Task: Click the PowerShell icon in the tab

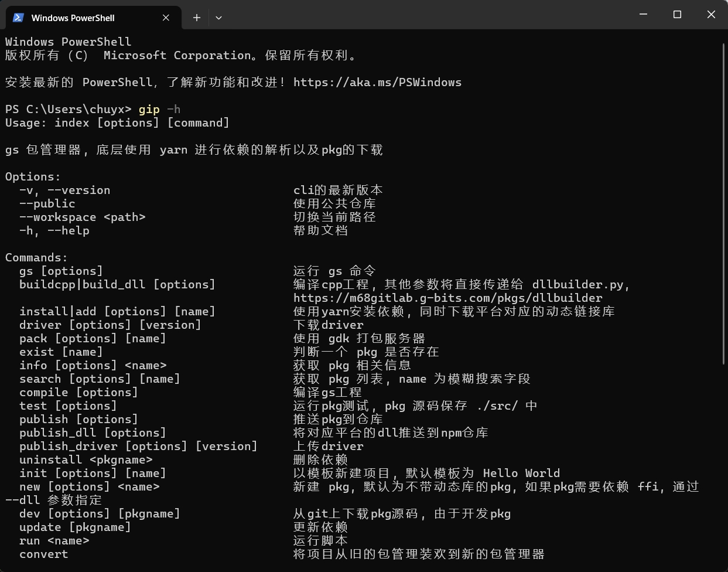Action: (18, 18)
